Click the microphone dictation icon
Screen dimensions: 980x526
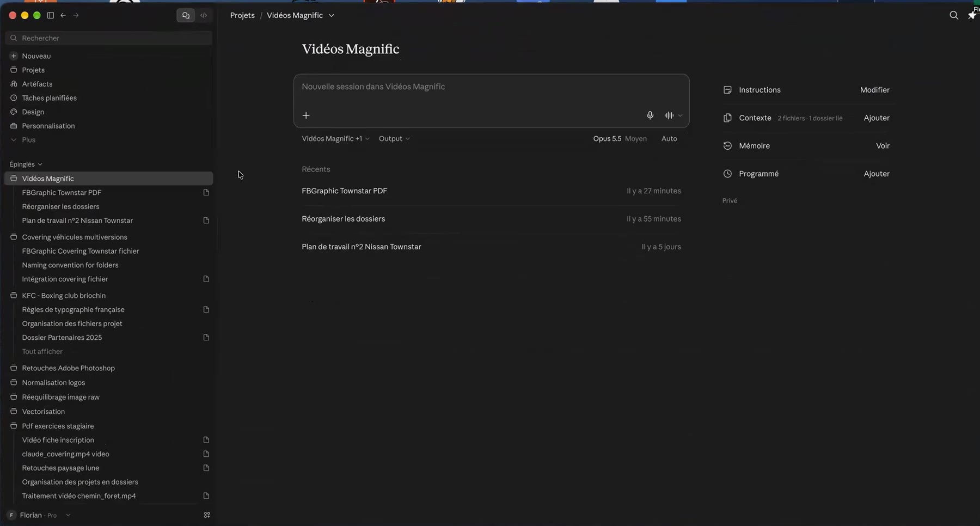(650, 115)
